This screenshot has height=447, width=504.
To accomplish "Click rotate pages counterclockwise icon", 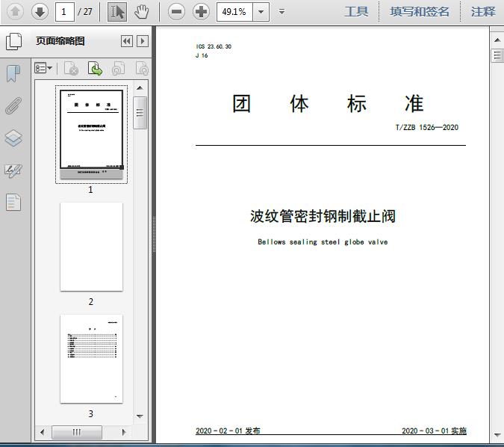I will (x=118, y=68).
